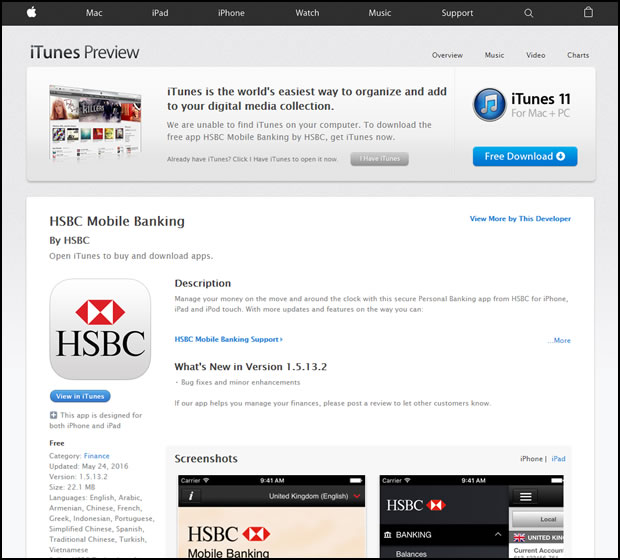Expand description with the '...More' link
620x560 pixels.
coord(559,341)
